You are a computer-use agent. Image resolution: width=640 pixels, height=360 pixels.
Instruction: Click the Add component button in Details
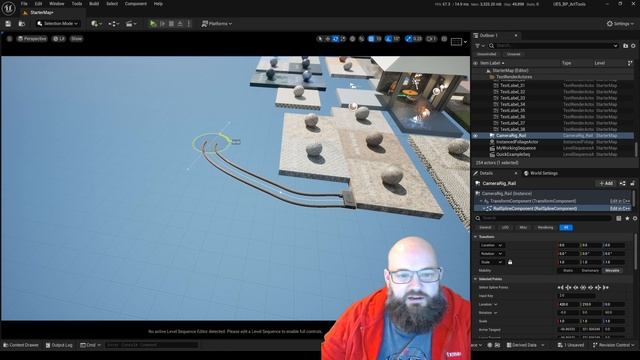(606, 184)
